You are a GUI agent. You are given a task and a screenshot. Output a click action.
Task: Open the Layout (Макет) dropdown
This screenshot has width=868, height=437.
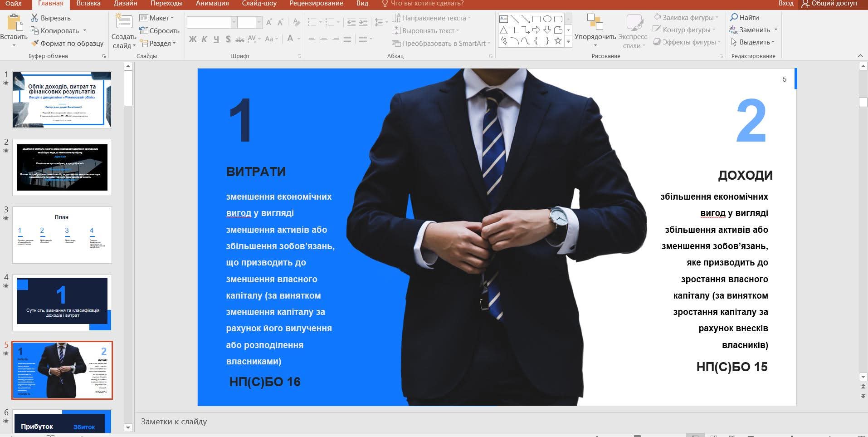(156, 18)
